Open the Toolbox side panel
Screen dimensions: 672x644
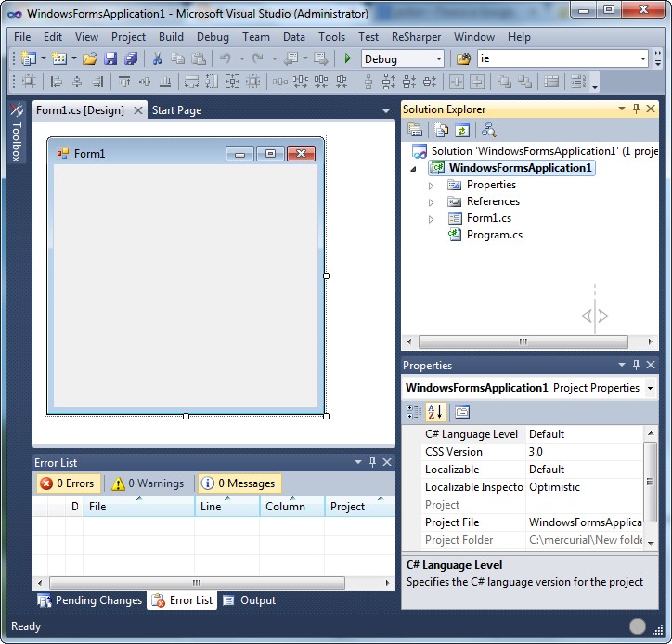tap(17, 133)
